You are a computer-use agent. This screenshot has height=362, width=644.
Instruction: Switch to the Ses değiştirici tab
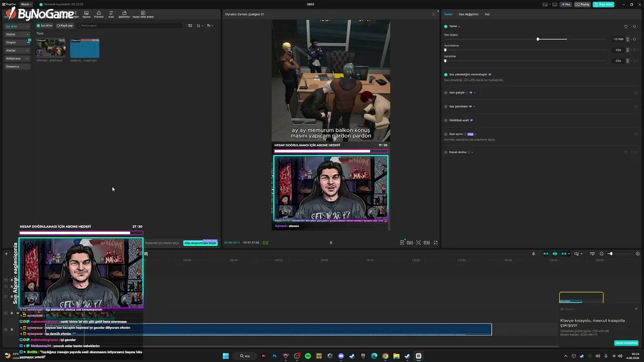(x=468, y=14)
